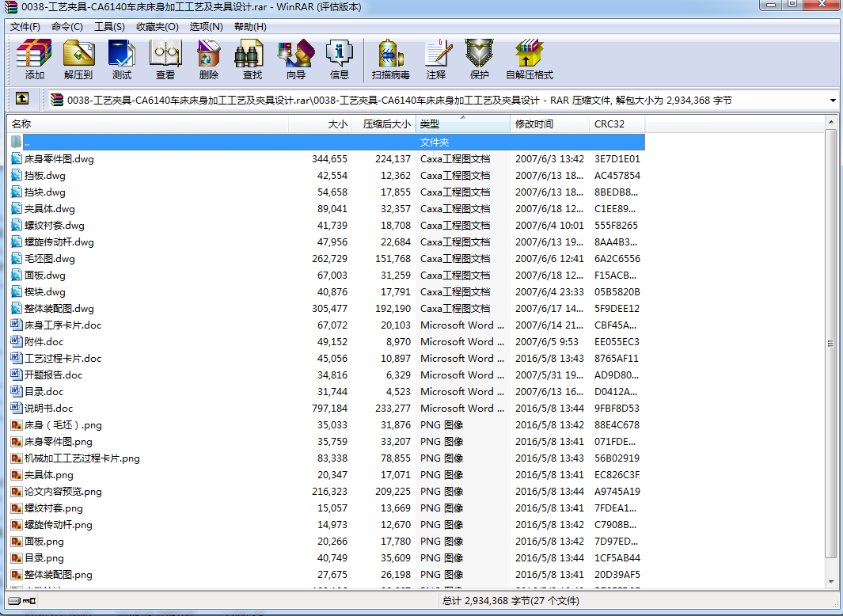Select the file 挡块.dwg
843x616 pixels.
coord(44,192)
